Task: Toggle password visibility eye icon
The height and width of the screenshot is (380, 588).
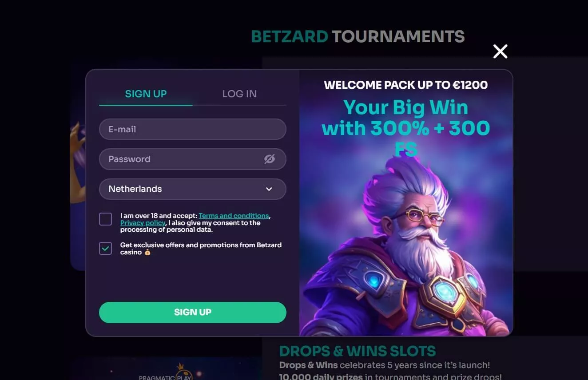Action: click(x=270, y=159)
